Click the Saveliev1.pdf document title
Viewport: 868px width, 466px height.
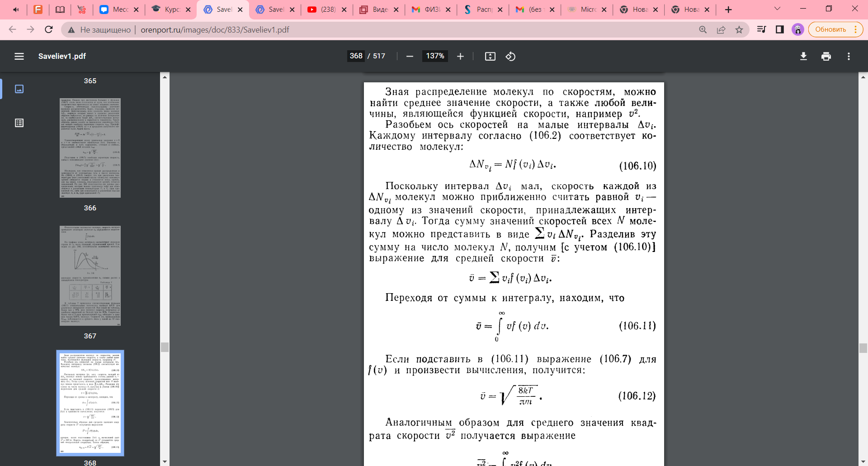tap(62, 56)
